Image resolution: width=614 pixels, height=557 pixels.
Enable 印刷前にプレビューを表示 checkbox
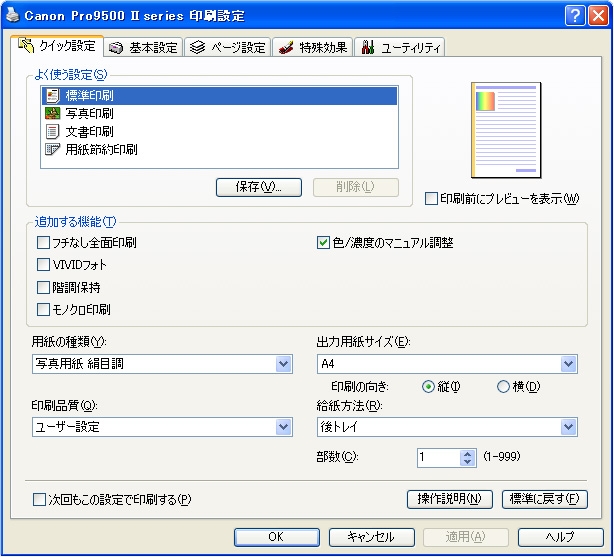tap(431, 199)
